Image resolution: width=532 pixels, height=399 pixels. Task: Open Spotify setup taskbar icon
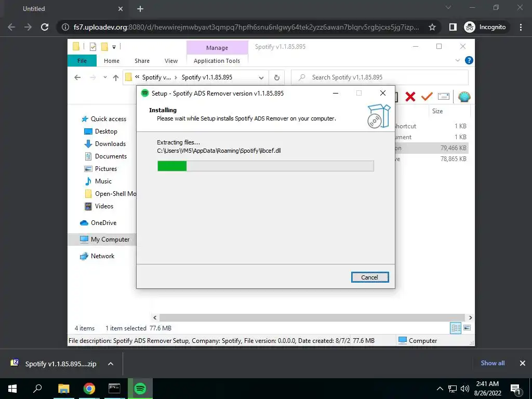tap(140, 389)
